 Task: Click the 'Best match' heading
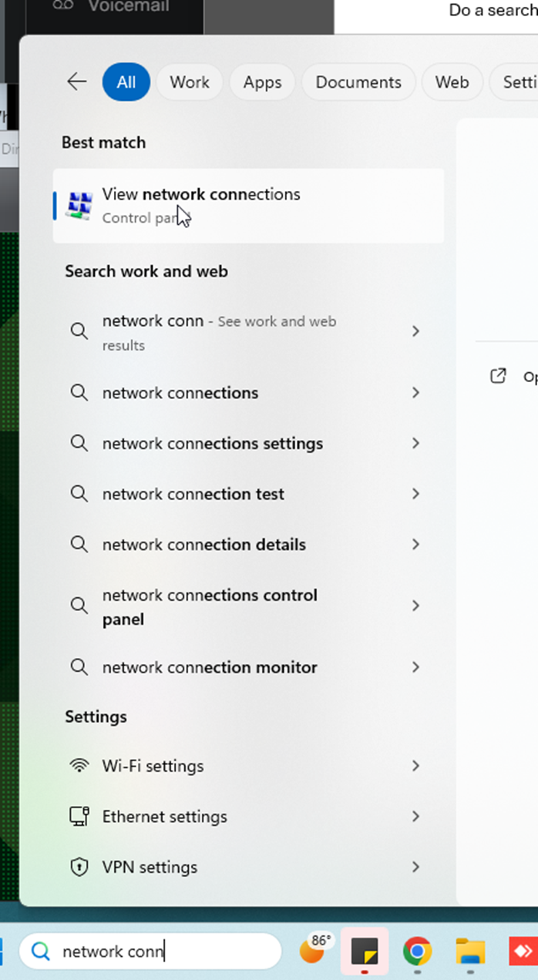(104, 143)
